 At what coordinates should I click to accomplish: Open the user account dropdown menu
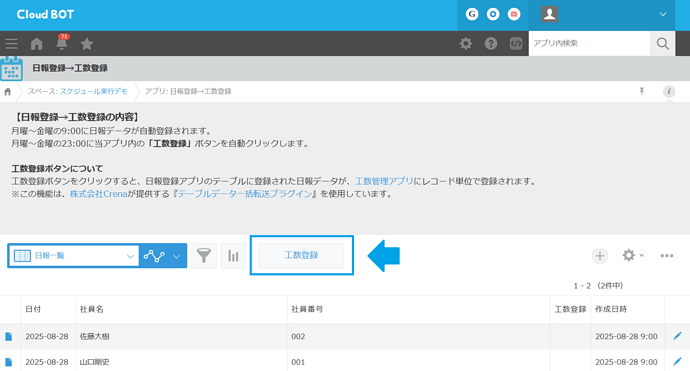coord(663,14)
